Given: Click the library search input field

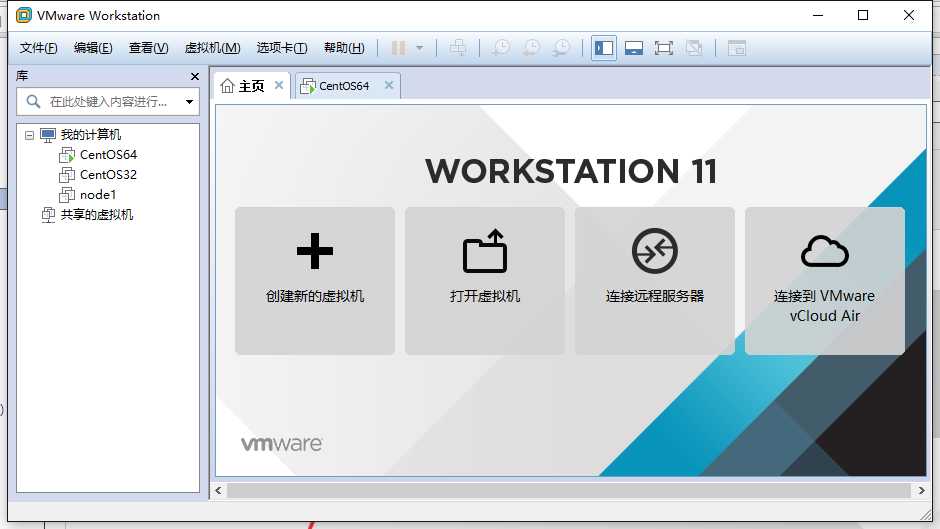Looking at the screenshot, I should coord(108,101).
